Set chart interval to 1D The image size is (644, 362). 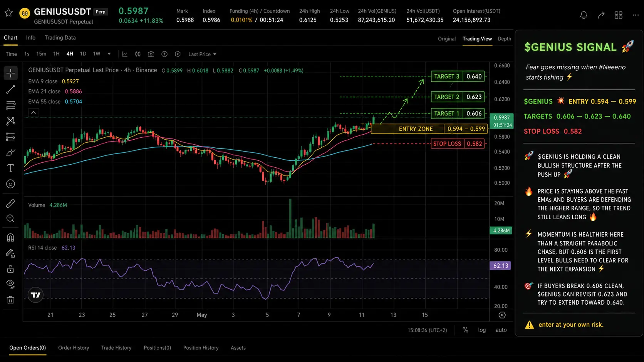tap(83, 54)
